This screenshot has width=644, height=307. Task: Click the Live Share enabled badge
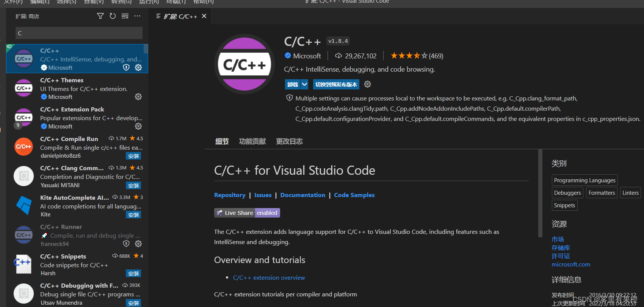[x=247, y=213]
